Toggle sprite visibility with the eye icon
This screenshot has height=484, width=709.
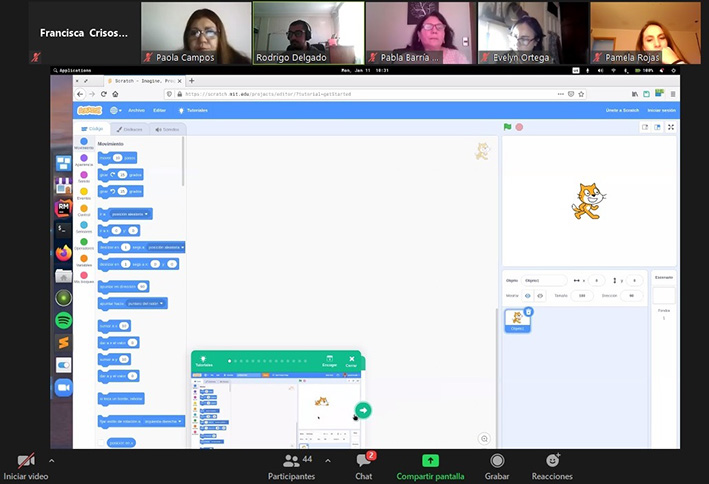tap(528, 295)
